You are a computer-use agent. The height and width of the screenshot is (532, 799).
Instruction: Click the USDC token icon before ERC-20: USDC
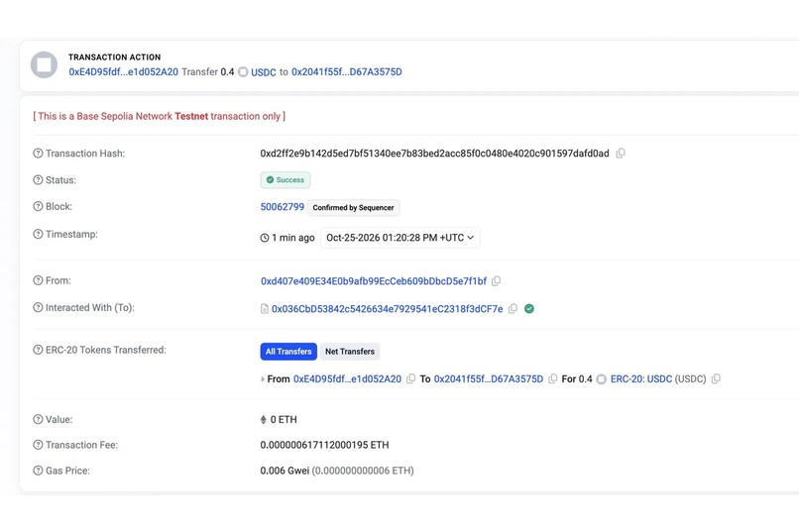(602, 379)
